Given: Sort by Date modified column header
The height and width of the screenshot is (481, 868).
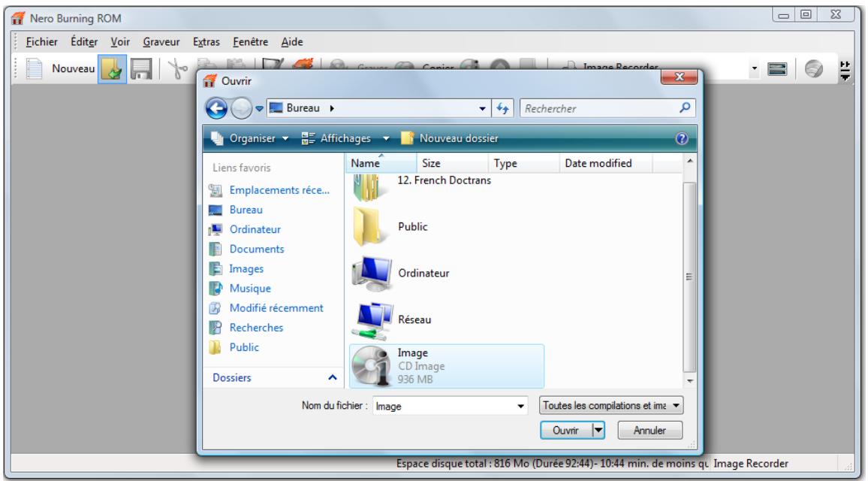Looking at the screenshot, I should (x=606, y=163).
